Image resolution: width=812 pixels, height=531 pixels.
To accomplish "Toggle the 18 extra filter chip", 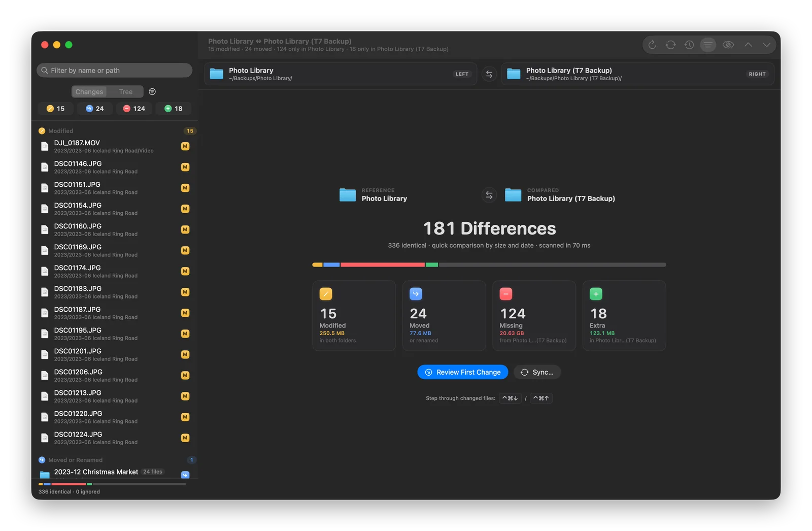I will pyautogui.click(x=174, y=109).
